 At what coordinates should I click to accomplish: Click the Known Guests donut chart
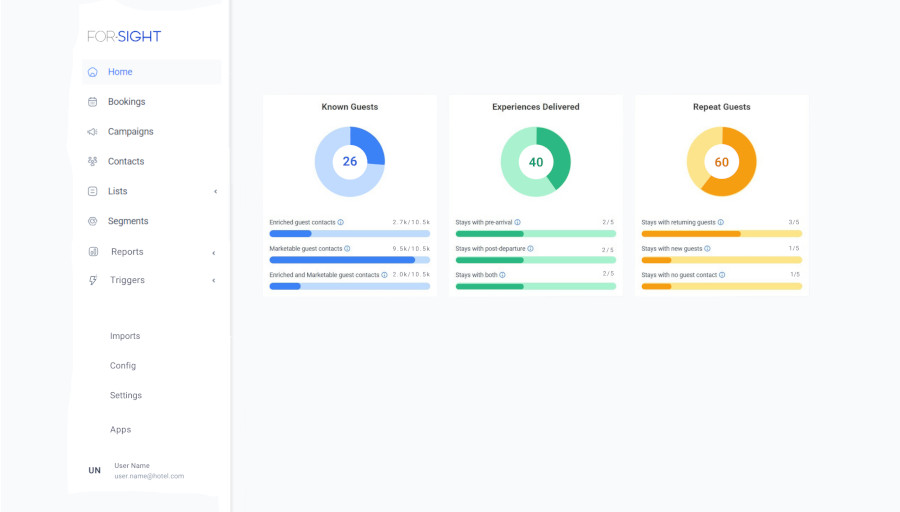(350, 162)
